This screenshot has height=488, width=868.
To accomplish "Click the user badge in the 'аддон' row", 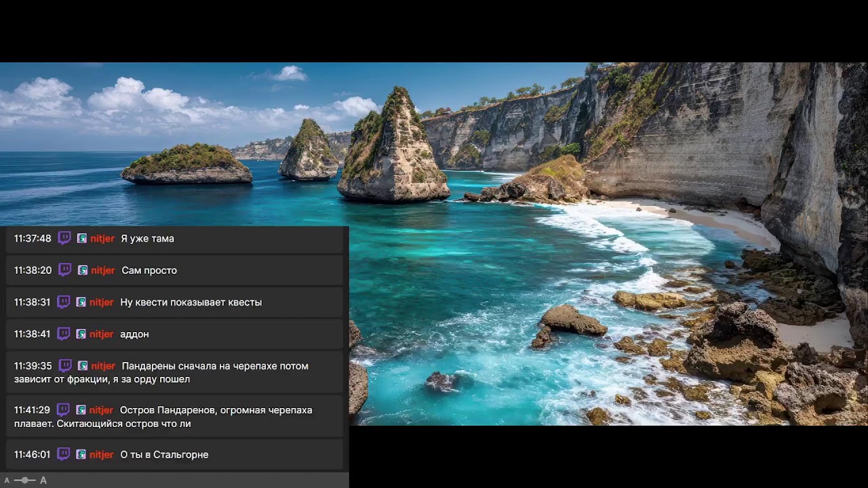I will [81, 334].
